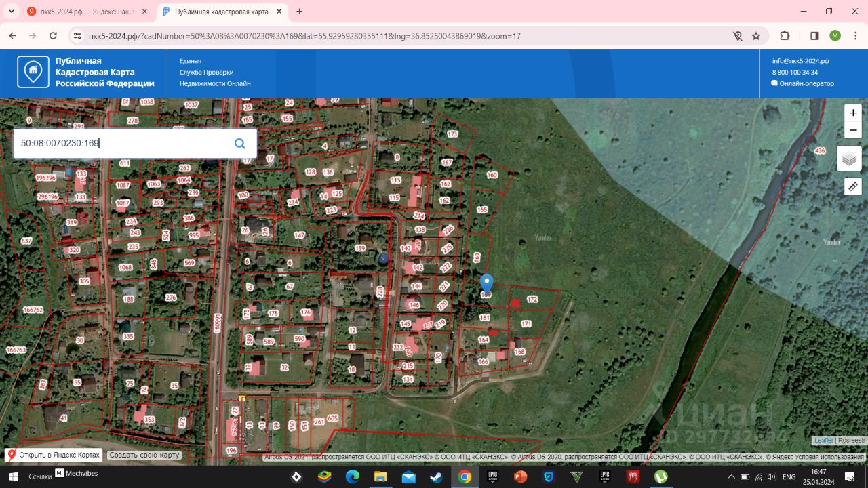The height and width of the screenshot is (488, 868).
Task: Show hidden system tray icons
Action: (x=731, y=476)
